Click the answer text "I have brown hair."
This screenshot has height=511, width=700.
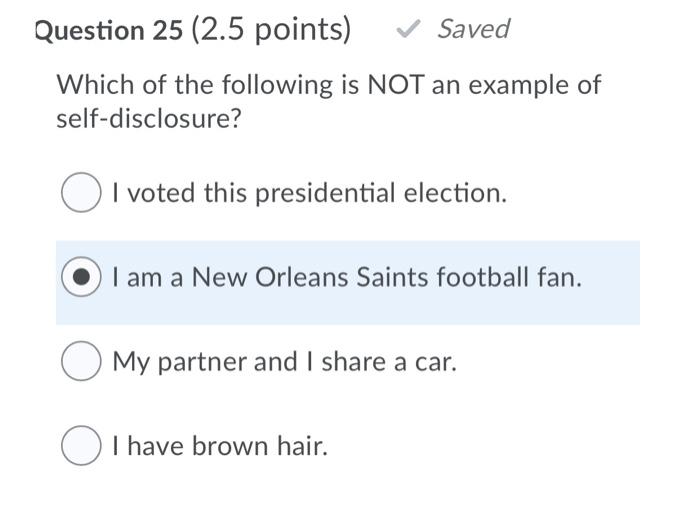(220, 445)
